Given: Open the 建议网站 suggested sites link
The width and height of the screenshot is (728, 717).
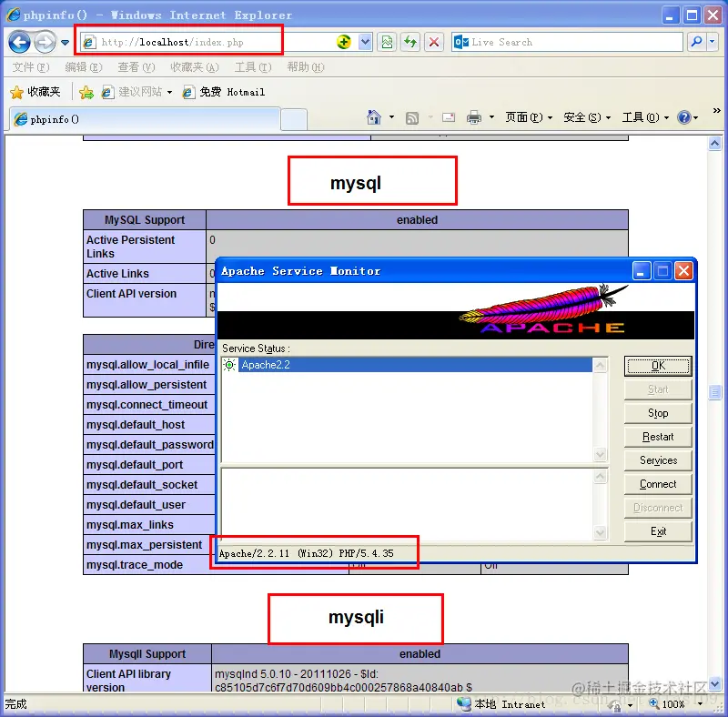Looking at the screenshot, I should tap(137, 92).
